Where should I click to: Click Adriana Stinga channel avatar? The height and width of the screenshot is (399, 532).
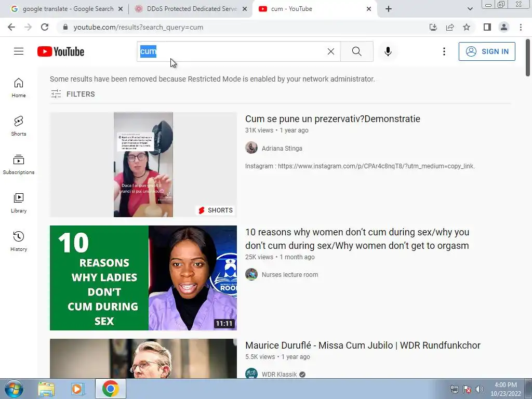251,148
